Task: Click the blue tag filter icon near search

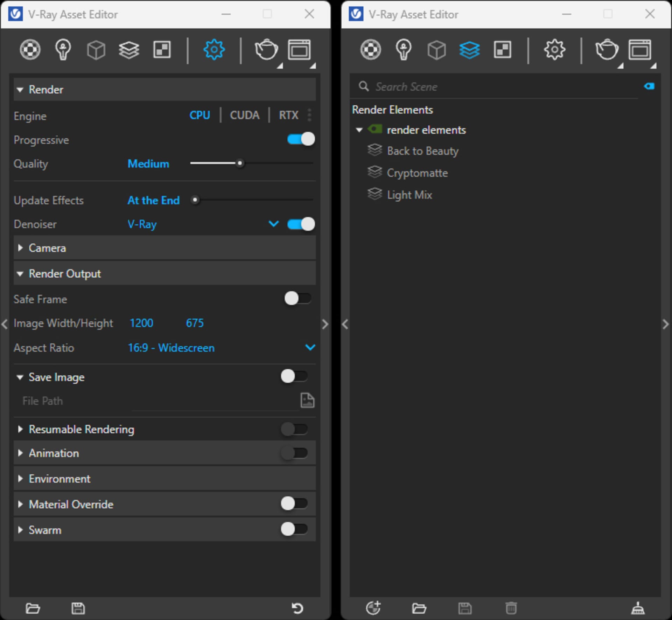Action: pos(649,86)
